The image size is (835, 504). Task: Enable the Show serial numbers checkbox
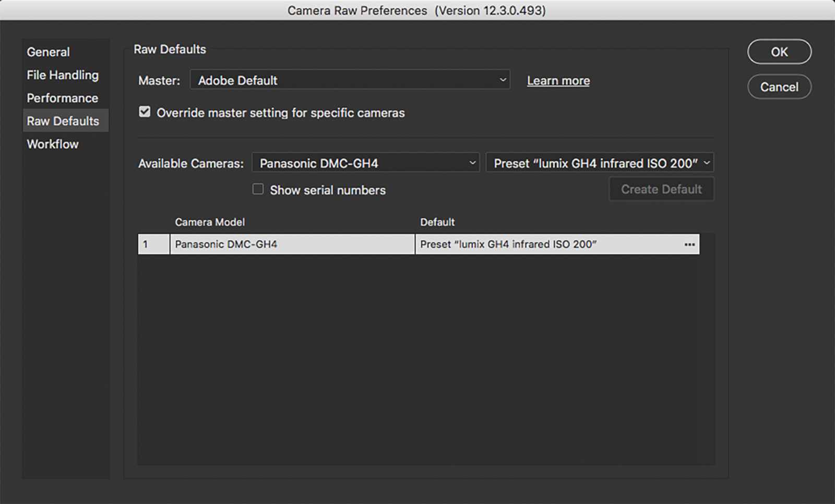point(258,189)
